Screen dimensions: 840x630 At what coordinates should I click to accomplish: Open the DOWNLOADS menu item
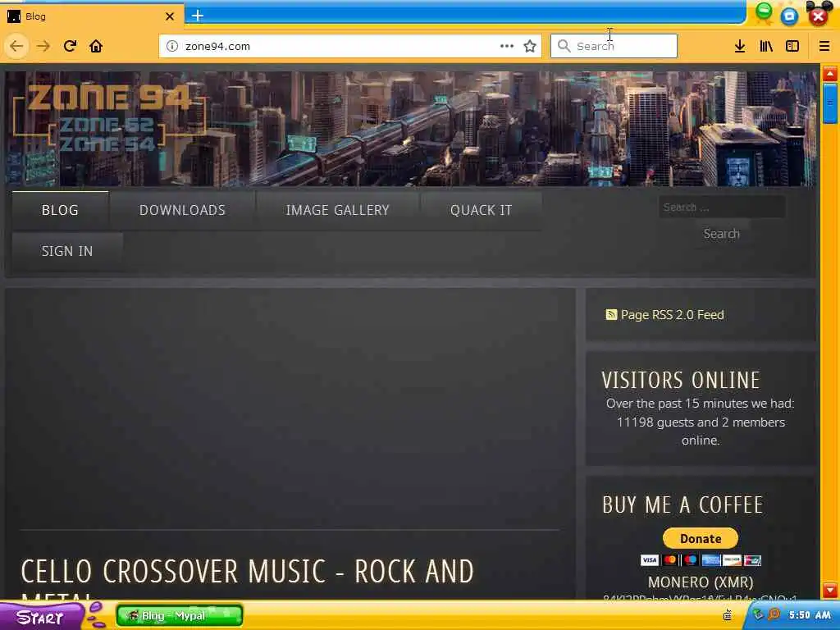182,210
